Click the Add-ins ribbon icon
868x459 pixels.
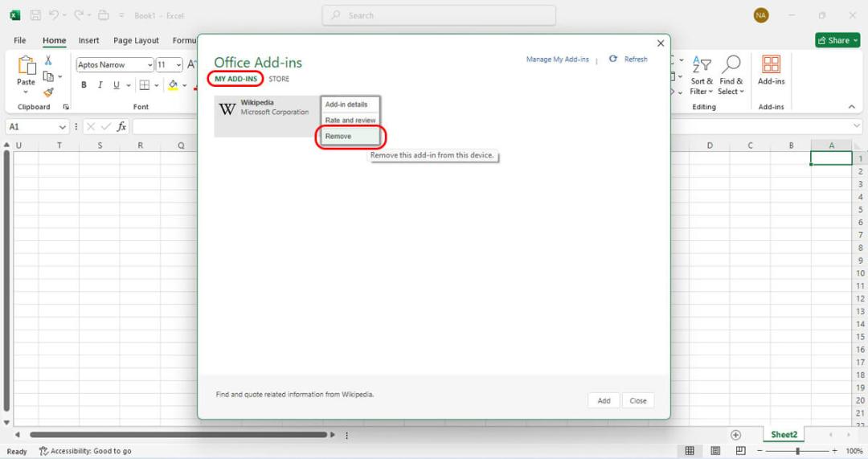771,64
